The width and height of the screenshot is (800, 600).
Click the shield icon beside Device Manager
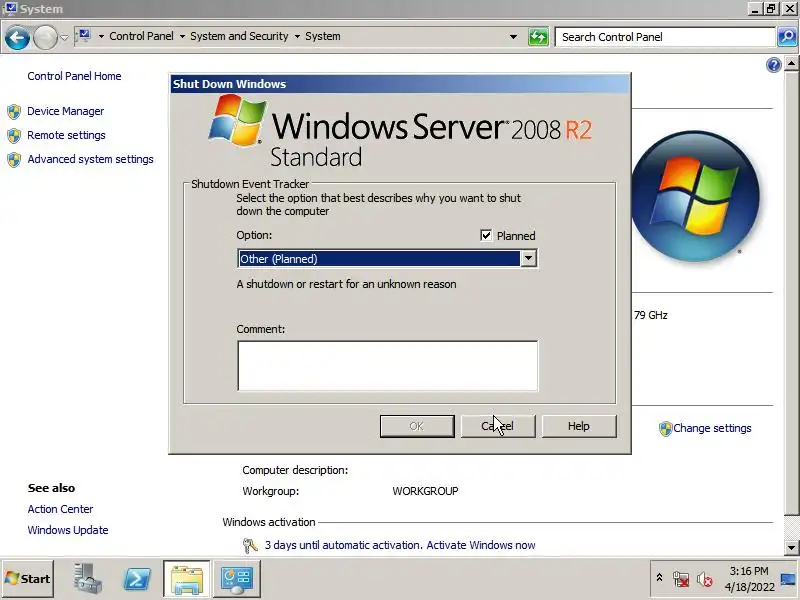click(14, 112)
